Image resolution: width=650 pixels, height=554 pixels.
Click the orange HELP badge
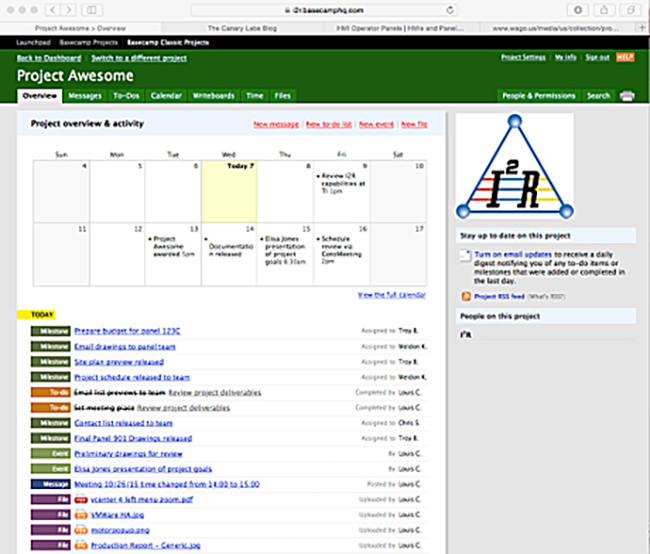tap(625, 58)
